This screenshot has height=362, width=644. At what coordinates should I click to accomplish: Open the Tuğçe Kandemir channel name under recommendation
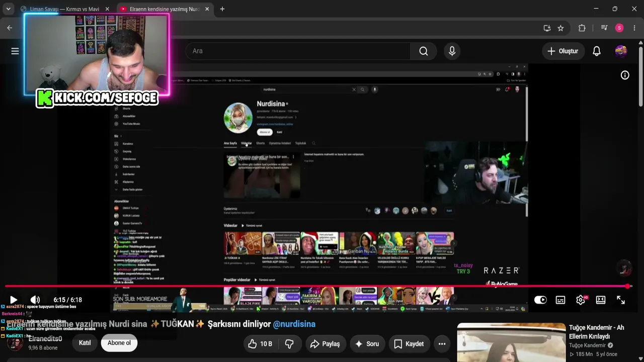(587, 345)
